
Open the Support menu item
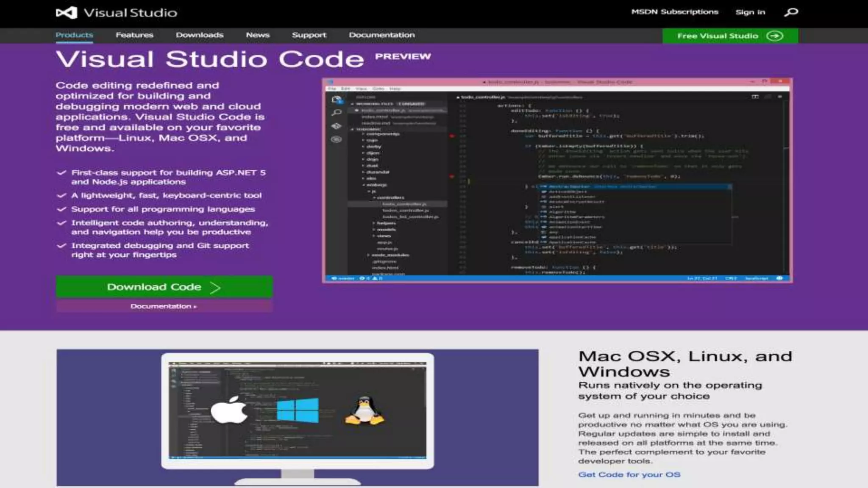click(x=309, y=35)
